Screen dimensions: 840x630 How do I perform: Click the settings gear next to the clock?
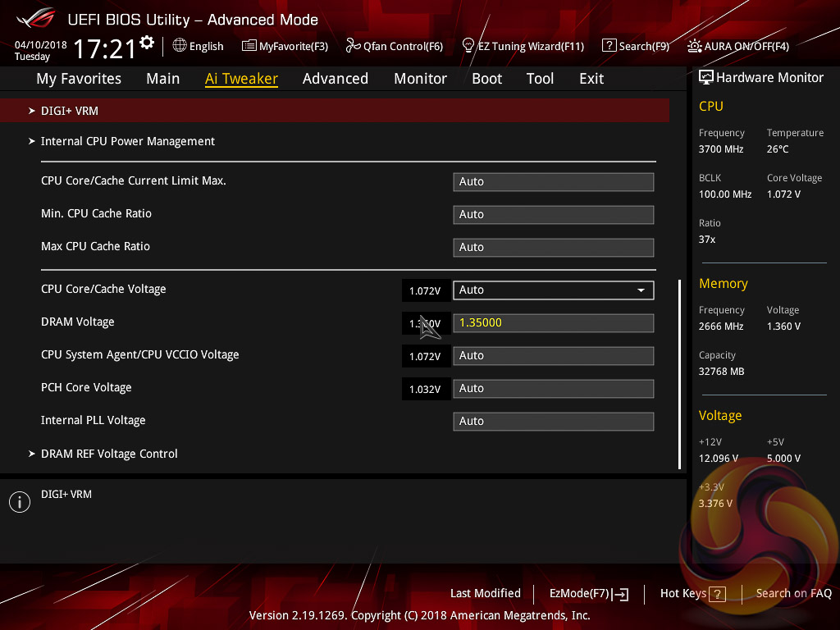coord(147,43)
